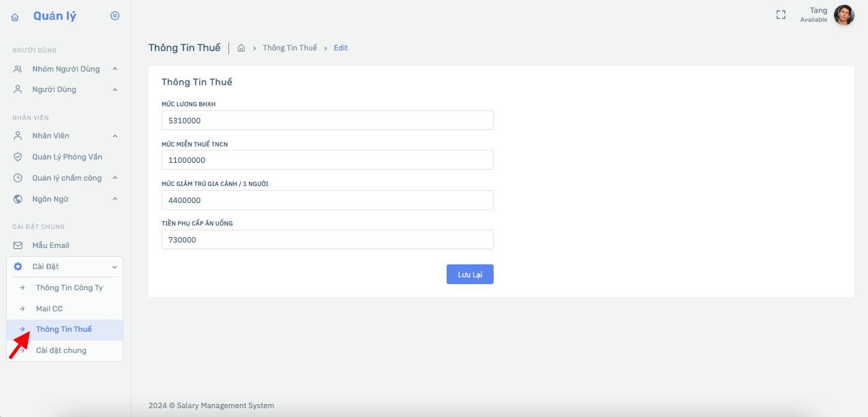Click the Mẫu Email envelope icon
Image resolution: width=868 pixels, height=417 pixels.
18,245
